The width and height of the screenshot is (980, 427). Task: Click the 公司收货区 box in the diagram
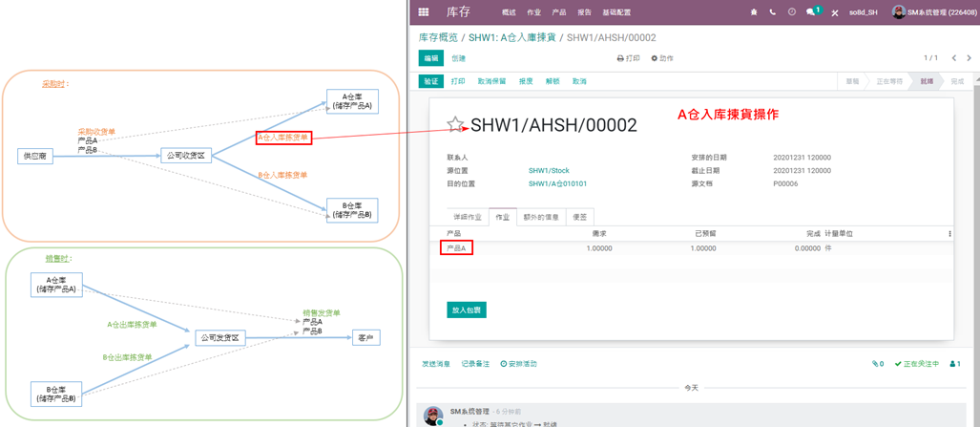186,156
